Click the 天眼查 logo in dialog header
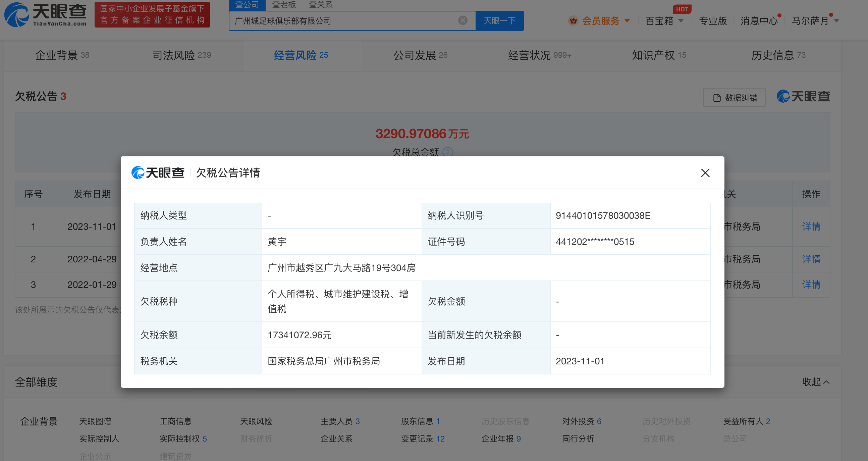Viewport: 868px width, 461px height. (x=158, y=172)
